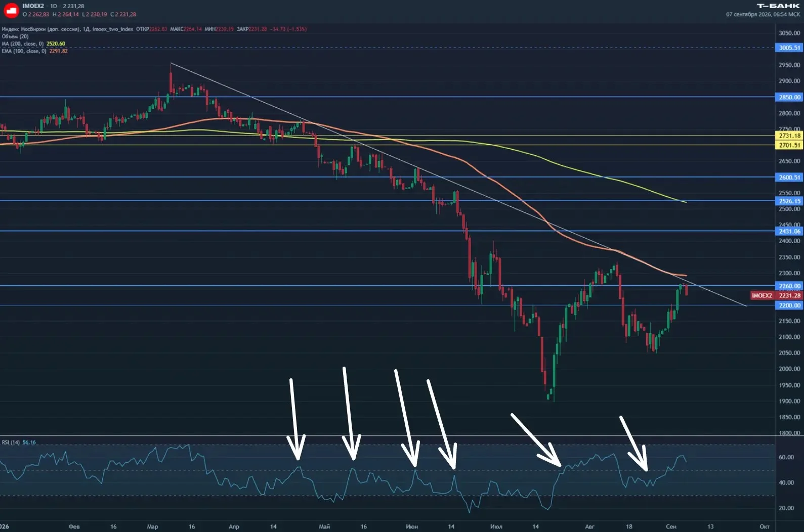Viewport: 804px width, 532px height.
Task: Click the 2431.06 horizontal line price label
Action: [x=789, y=232]
